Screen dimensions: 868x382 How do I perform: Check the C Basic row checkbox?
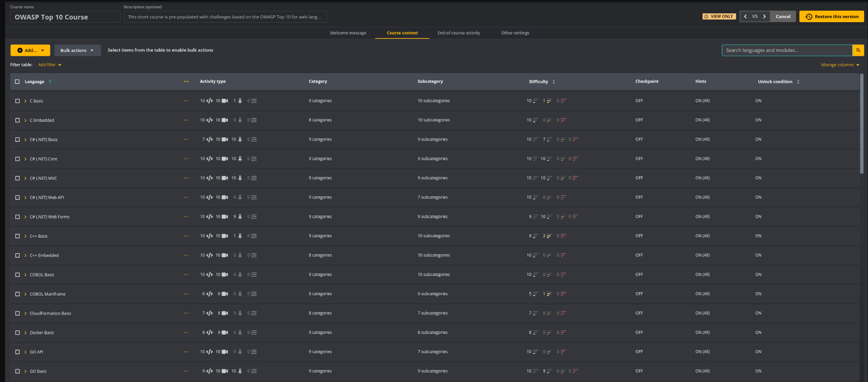coord(17,101)
